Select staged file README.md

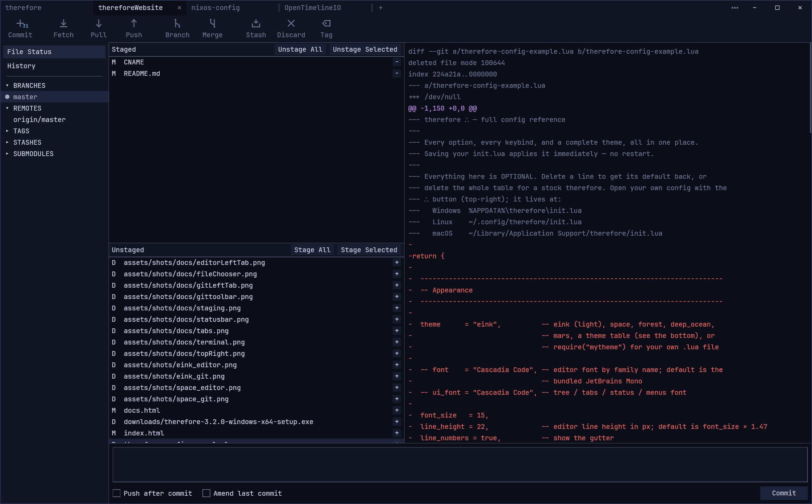(x=256, y=73)
